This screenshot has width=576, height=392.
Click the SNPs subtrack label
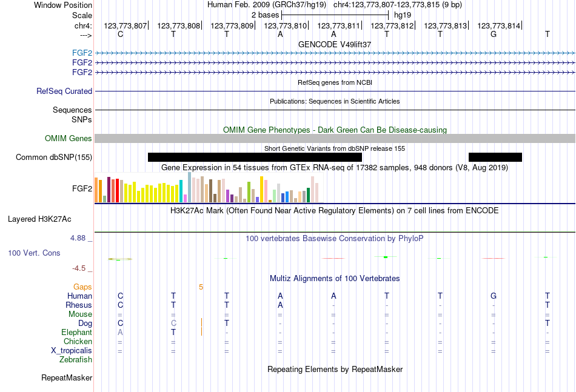click(x=82, y=119)
